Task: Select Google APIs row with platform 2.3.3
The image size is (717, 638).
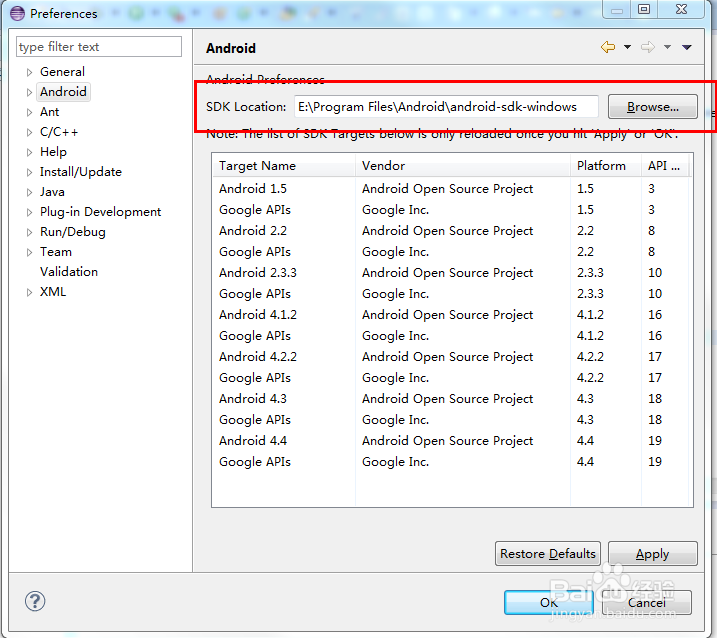Action: click(x=450, y=294)
